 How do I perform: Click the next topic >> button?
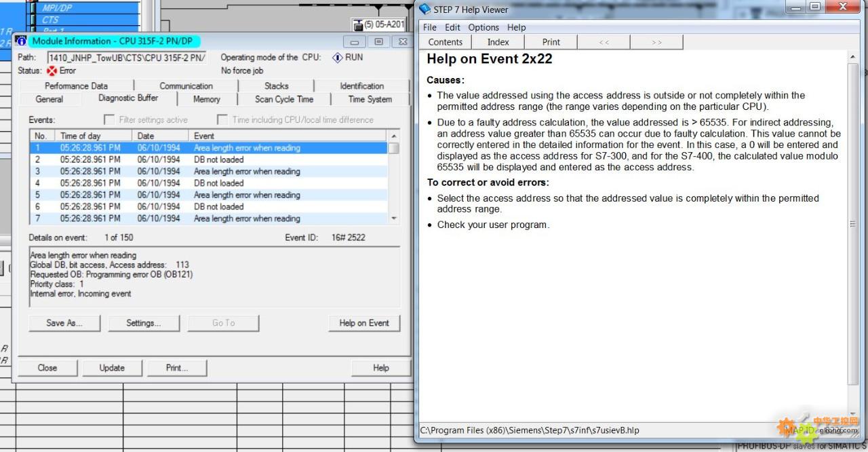point(656,42)
